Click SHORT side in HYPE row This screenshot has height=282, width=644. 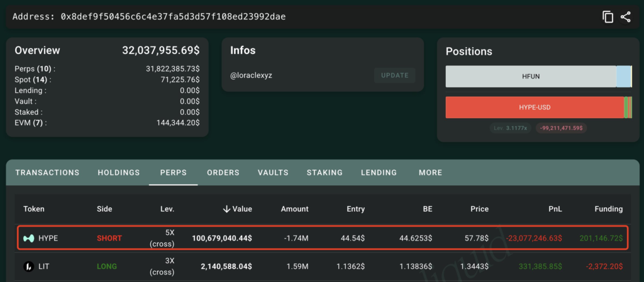[x=109, y=238]
